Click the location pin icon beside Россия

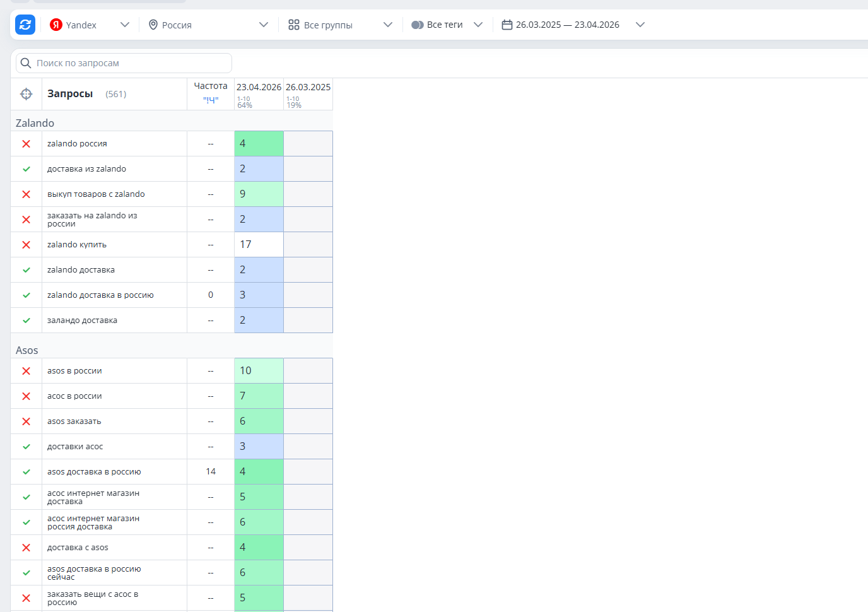point(153,25)
